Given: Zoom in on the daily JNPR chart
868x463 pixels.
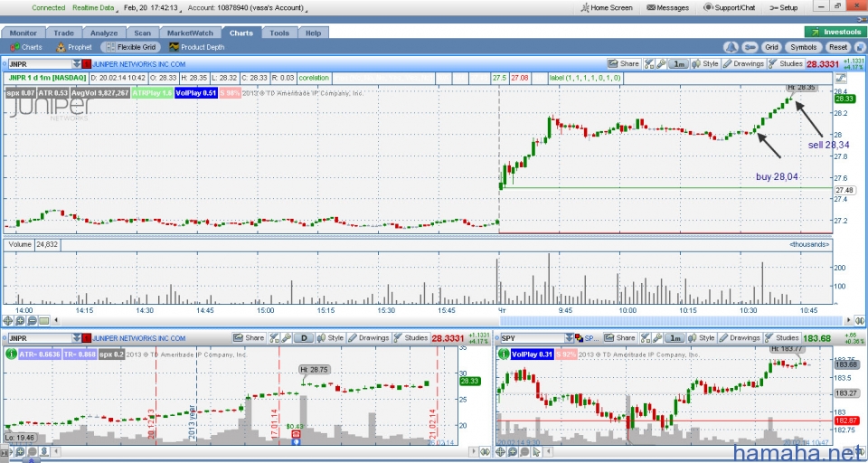Looking at the screenshot, I should (20, 452).
